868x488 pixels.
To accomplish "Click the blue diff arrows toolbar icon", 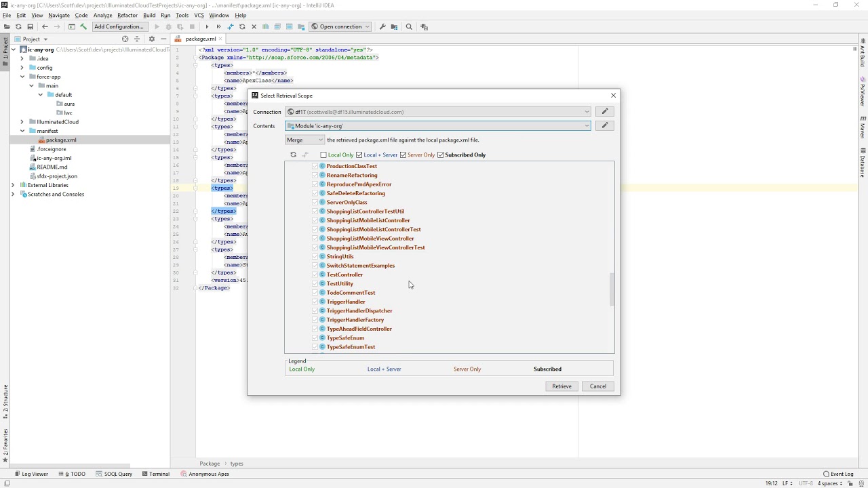I will tap(231, 26).
